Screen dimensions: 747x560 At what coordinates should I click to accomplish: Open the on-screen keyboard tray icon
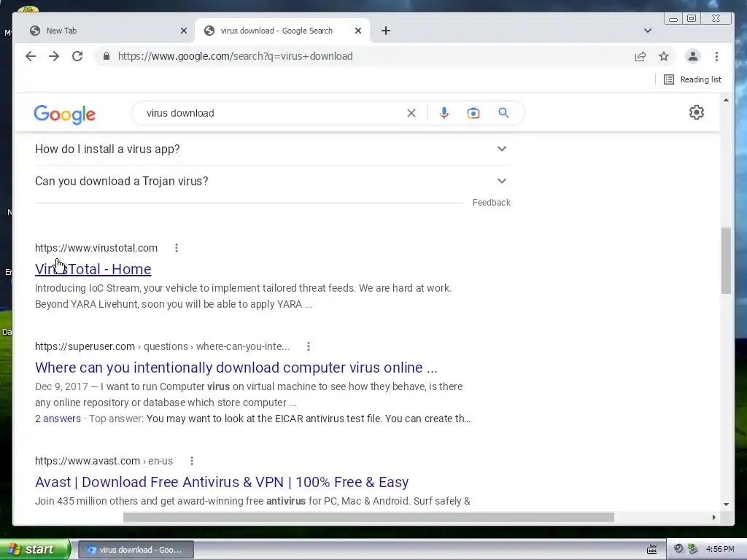(x=652, y=550)
